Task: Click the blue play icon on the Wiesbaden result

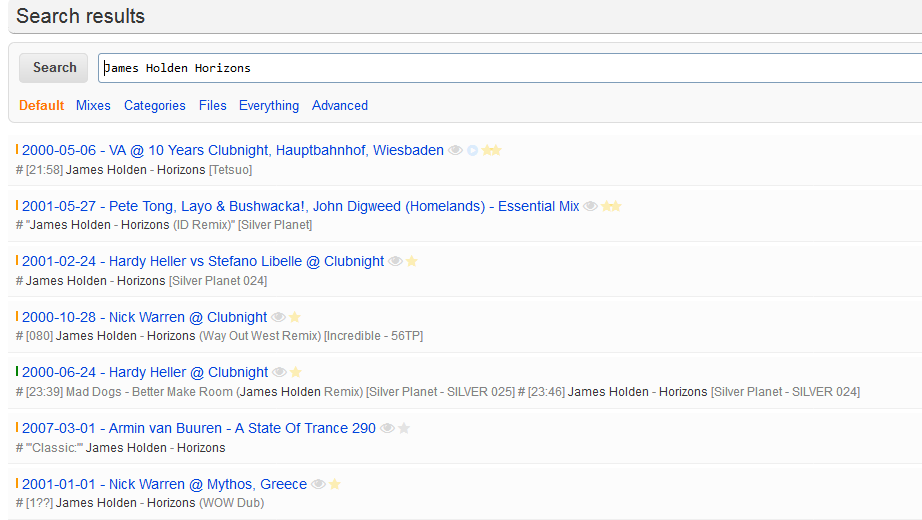Action: 472,150
